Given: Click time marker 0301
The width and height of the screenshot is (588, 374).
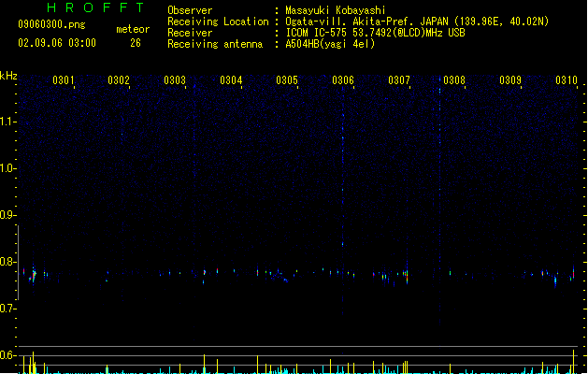Looking at the screenshot, I should tap(63, 80).
